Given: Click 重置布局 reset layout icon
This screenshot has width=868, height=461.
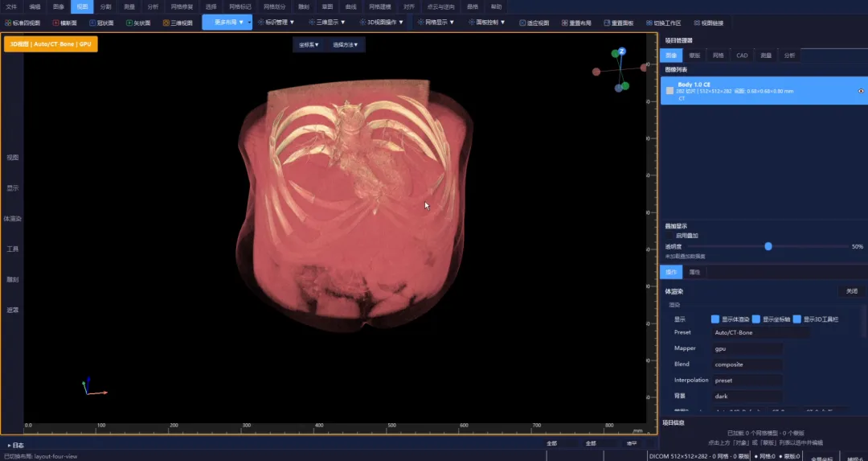Looking at the screenshot, I should [x=565, y=23].
